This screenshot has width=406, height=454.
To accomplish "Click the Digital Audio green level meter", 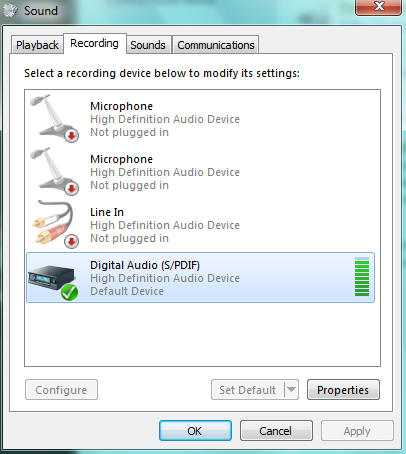I will tap(362, 277).
